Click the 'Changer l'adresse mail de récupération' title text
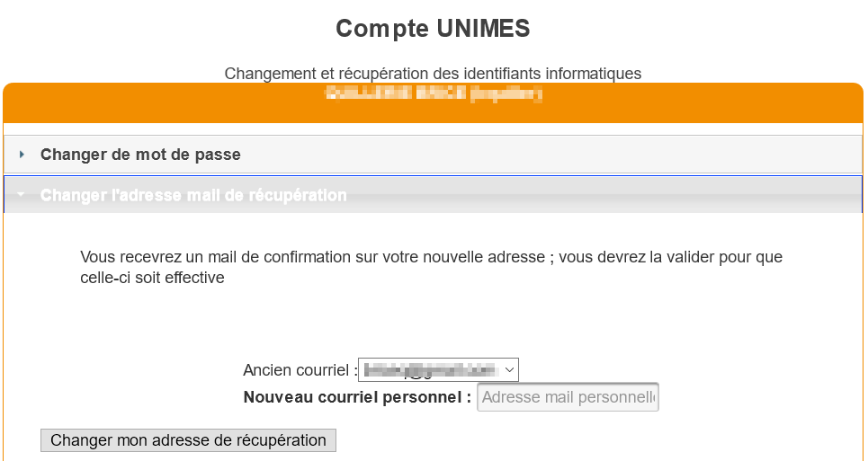 (x=193, y=195)
